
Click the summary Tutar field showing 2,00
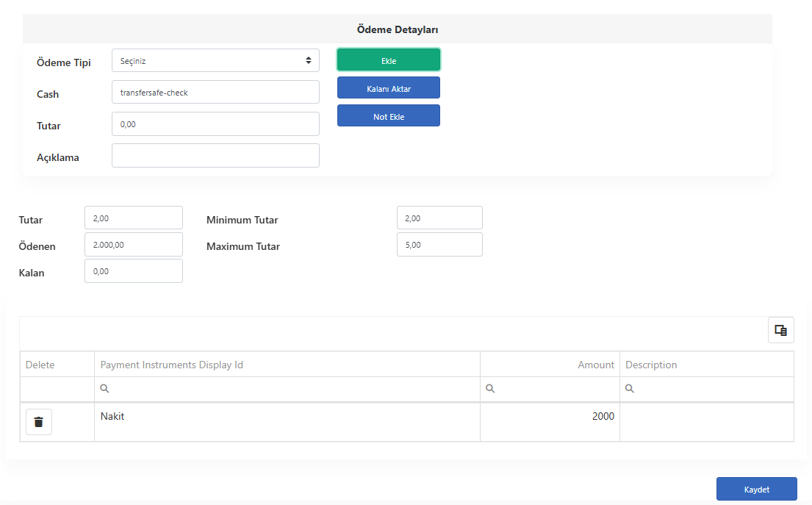[134, 218]
